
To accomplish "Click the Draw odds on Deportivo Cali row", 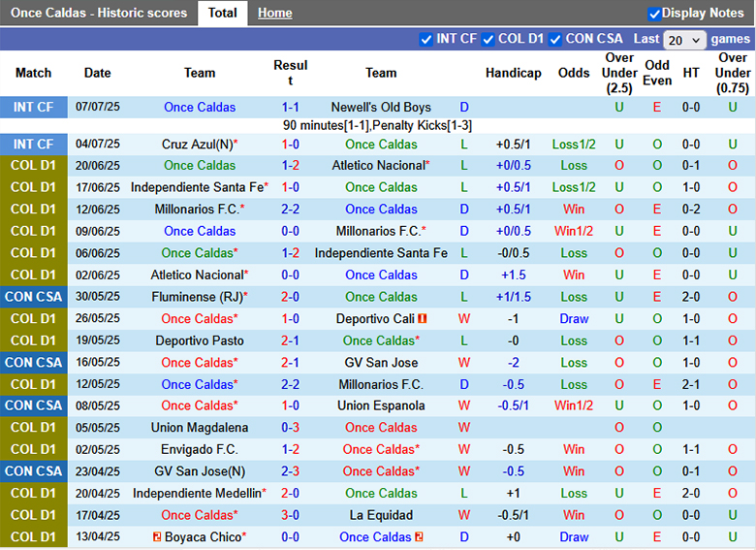I will 574,319.
